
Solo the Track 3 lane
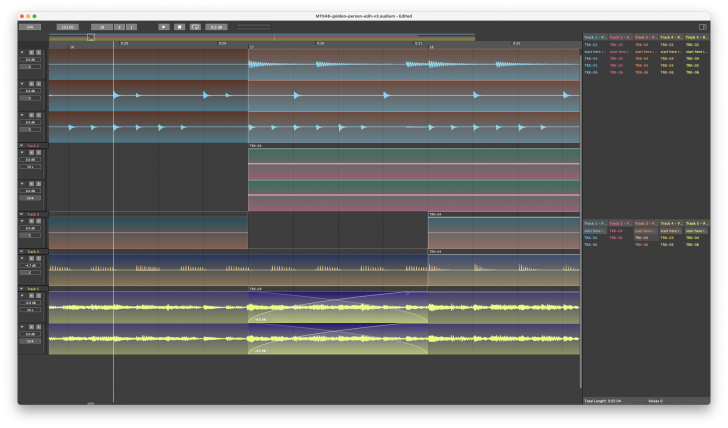tap(39, 221)
